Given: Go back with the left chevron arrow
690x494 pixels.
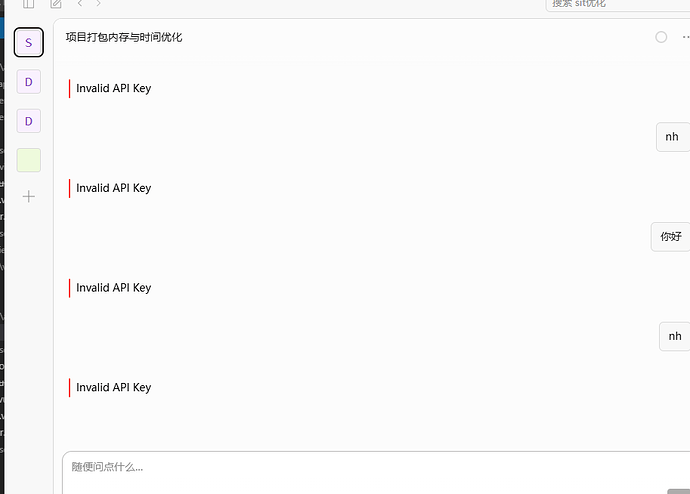Looking at the screenshot, I should pos(80,4).
